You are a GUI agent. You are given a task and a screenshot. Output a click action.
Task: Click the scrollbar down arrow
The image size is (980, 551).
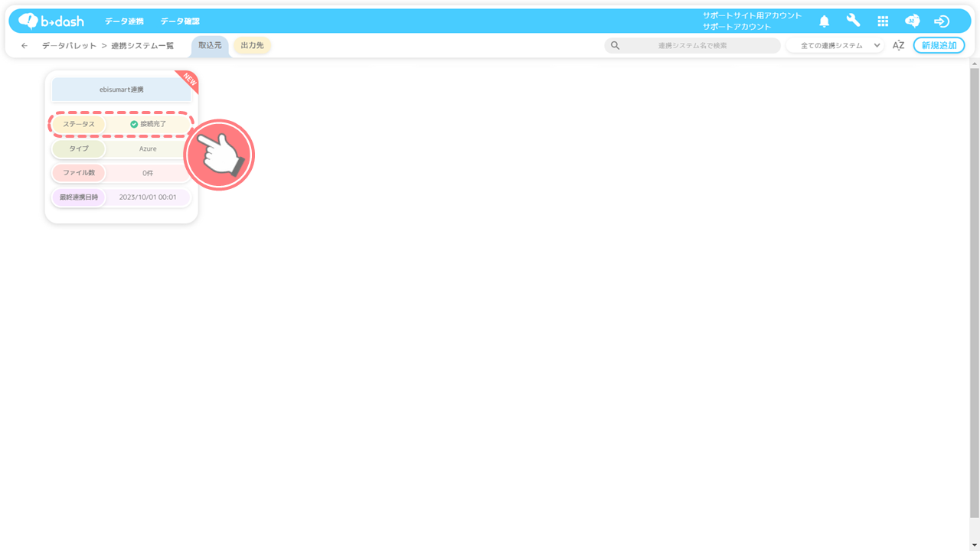pos(975,546)
